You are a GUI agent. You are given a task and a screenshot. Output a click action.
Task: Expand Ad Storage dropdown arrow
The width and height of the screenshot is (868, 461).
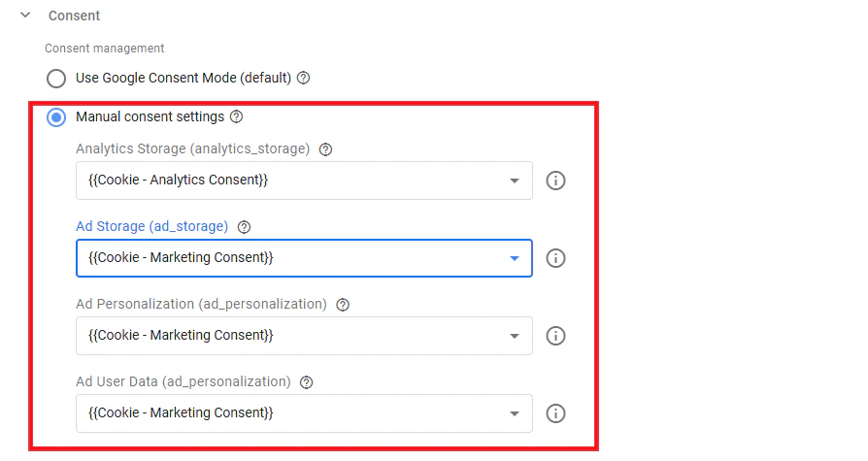pyautogui.click(x=515, y=258)
